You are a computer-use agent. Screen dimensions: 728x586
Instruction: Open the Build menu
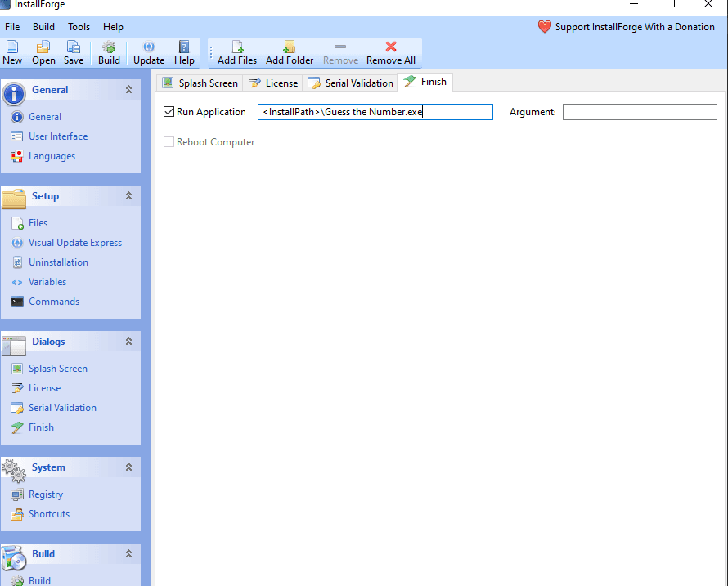43,27
